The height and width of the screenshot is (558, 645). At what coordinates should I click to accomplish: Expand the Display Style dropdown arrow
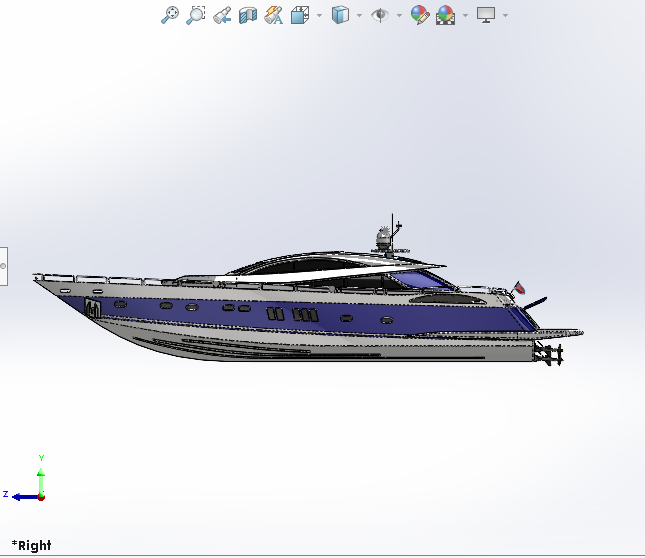359,15
